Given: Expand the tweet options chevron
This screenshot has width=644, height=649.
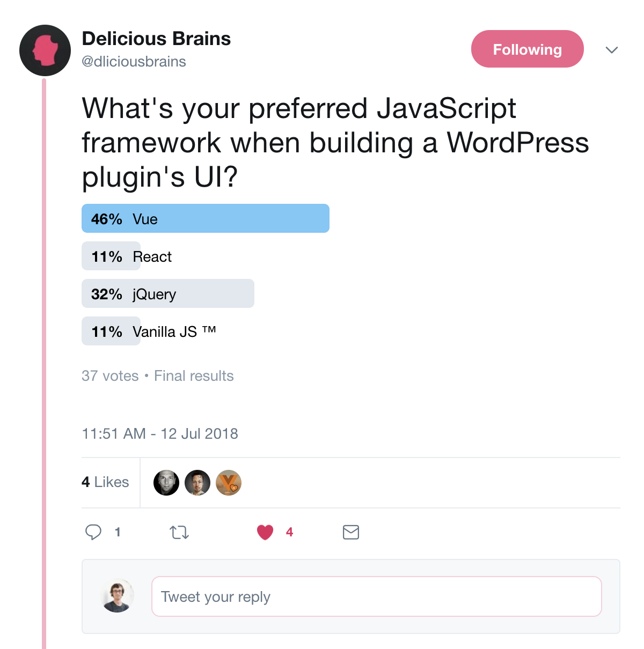Looking at the screenshot, I should [612, 50].
